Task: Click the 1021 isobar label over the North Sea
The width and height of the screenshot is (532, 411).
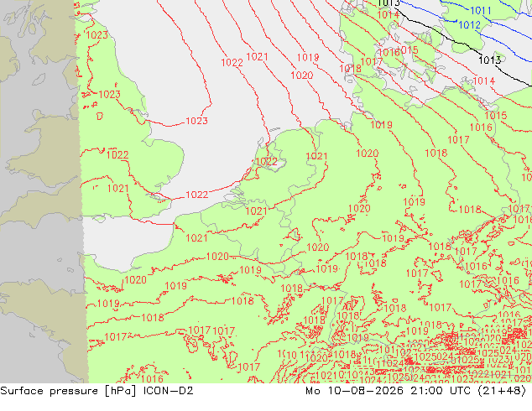Action: click(x=257, y=57)
